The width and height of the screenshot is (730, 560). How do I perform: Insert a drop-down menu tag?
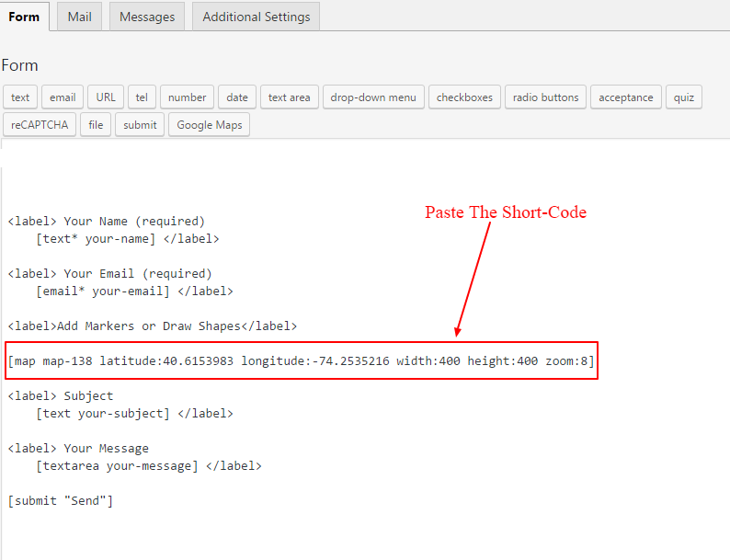click(x=373, y=97)
